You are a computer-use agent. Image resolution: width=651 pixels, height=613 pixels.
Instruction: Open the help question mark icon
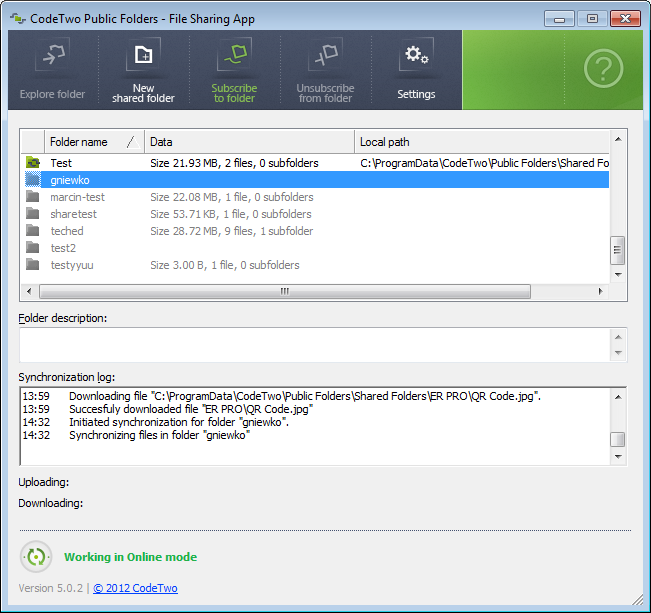(603, 69)
